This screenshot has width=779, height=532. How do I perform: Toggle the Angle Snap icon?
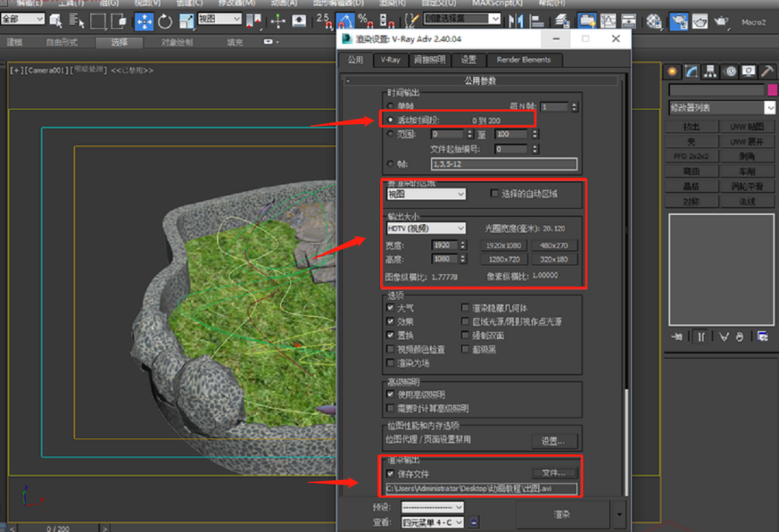(x=346, y=22)
